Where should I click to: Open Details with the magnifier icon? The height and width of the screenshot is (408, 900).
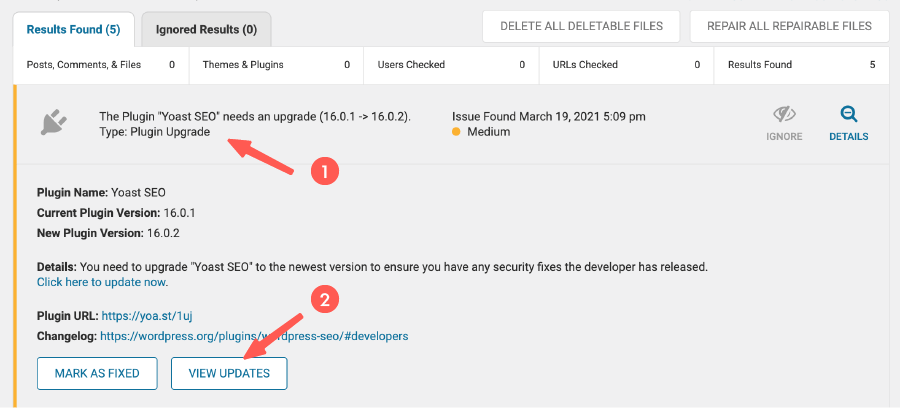click(x=849, y=115)
